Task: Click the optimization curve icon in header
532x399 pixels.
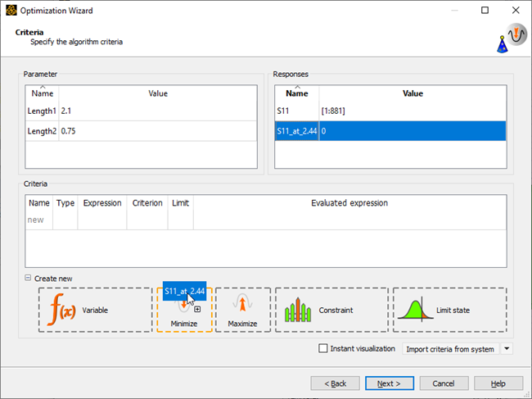Action: coord(516,34)
